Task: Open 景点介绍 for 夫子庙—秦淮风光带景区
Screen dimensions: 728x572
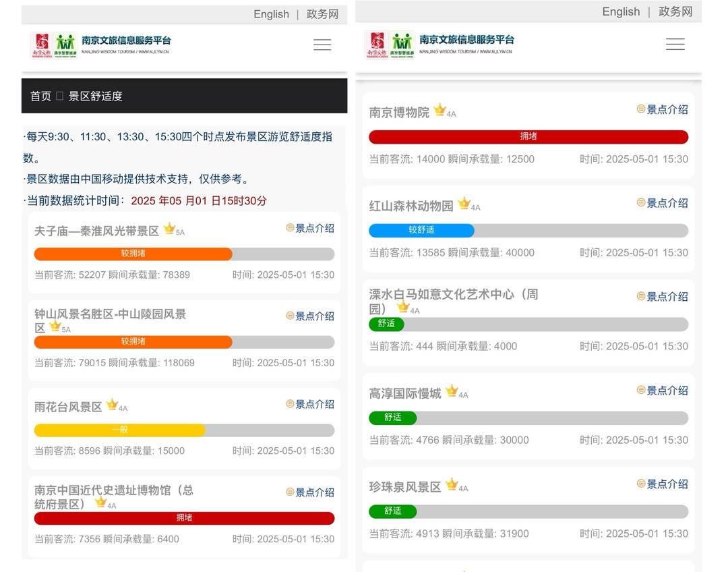Action: (310, 228)
